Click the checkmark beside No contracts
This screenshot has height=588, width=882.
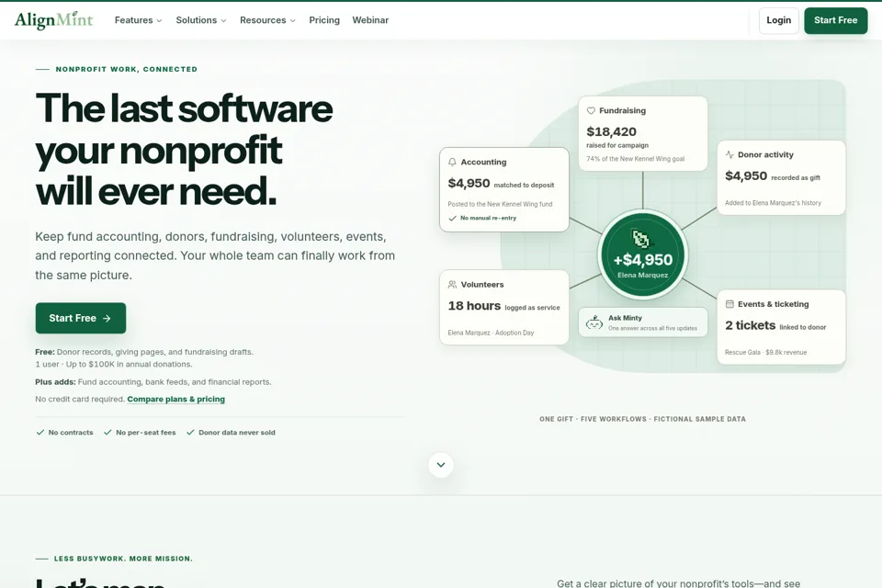(x=40, y=432)
